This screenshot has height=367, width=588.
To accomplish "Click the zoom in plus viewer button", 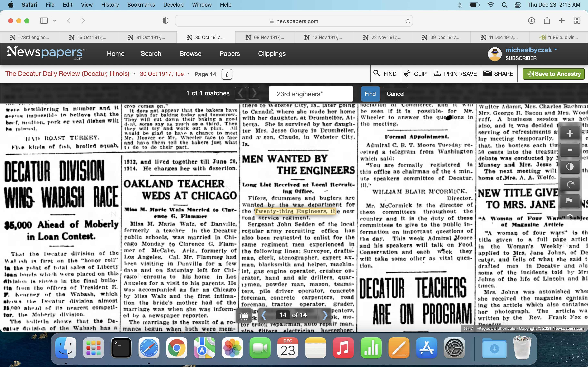I will point(570,133).
